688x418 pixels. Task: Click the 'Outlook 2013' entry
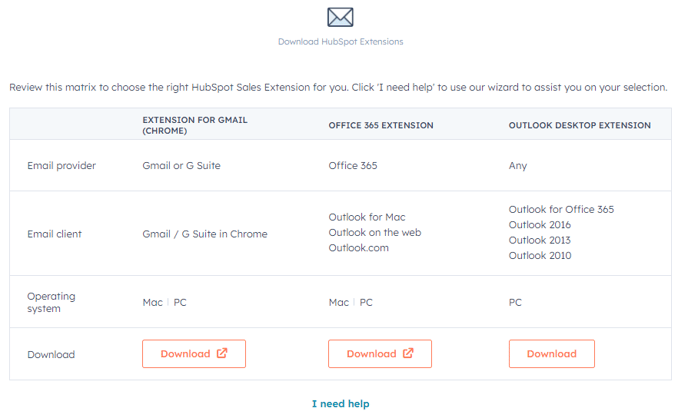pos(540,240)
